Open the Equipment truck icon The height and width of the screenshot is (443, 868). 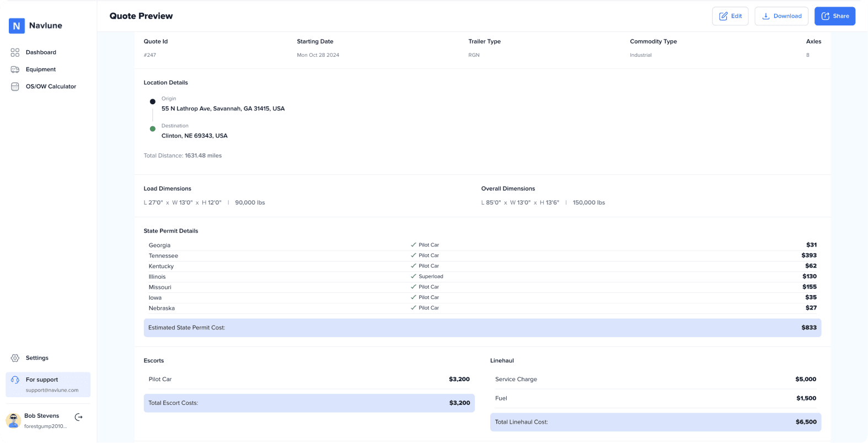point(15,70)
